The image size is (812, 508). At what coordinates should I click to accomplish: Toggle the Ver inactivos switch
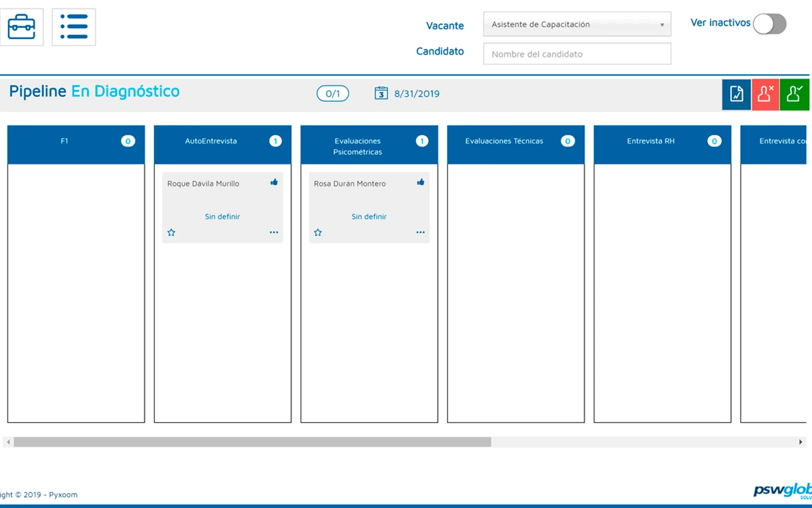[x=769, y=23]
